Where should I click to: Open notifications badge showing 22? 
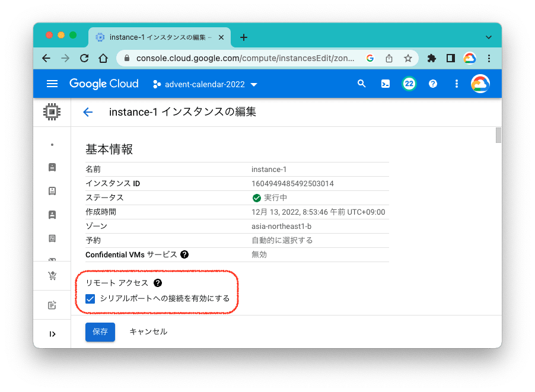[x=409, y=84]
